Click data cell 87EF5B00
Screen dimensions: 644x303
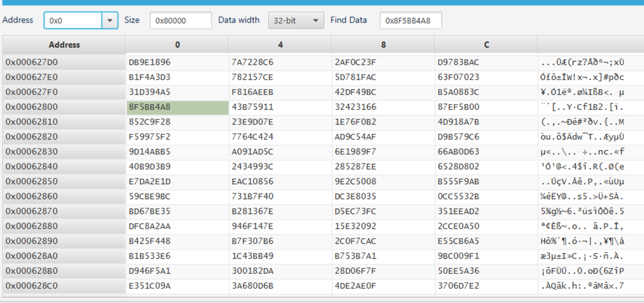click(x=487, y=107)
